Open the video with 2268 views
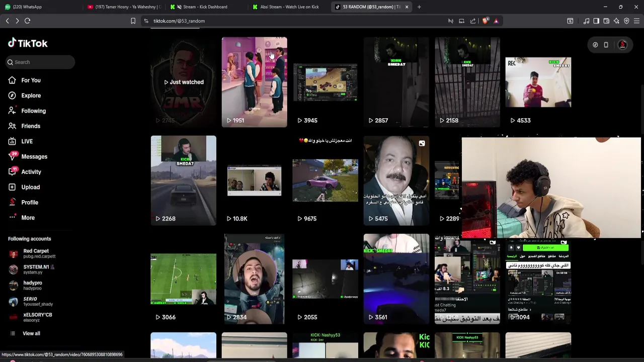This screenshot has height=362, width=644. click(183, 180)
